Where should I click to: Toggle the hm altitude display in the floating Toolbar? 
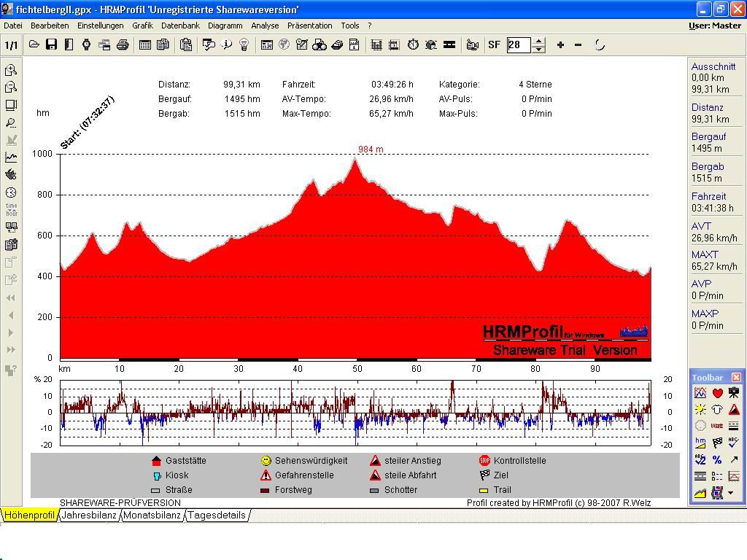700,443
